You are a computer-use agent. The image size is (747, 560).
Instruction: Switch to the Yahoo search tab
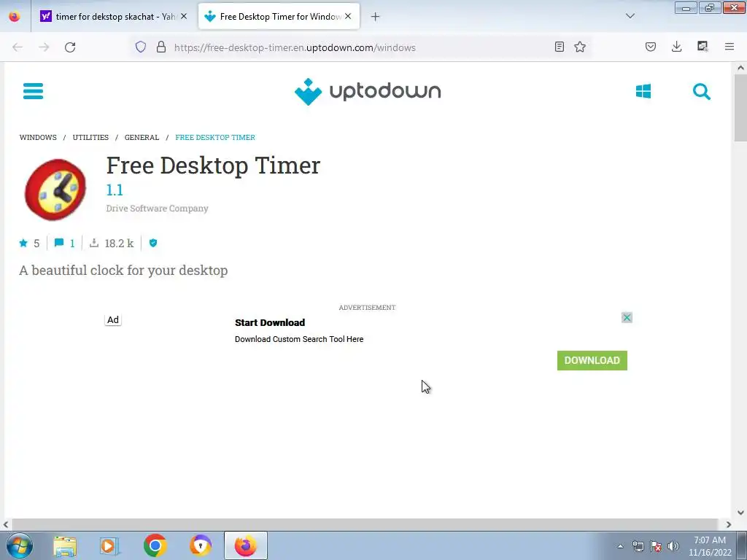point(113,17)
